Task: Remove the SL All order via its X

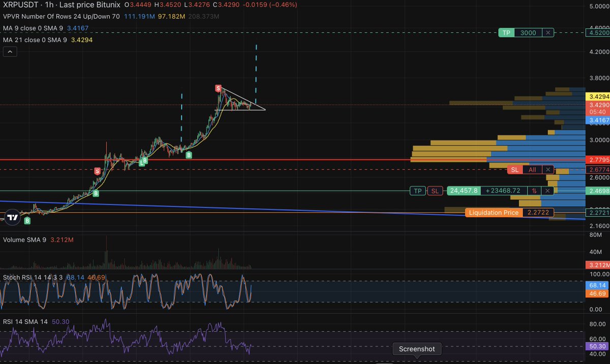Action: 547,169
